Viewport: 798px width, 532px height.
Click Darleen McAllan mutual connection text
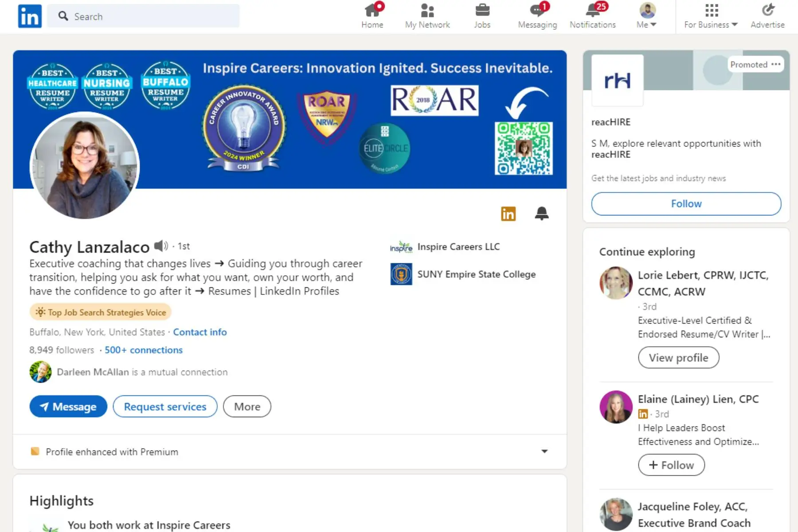pos(142,372)
